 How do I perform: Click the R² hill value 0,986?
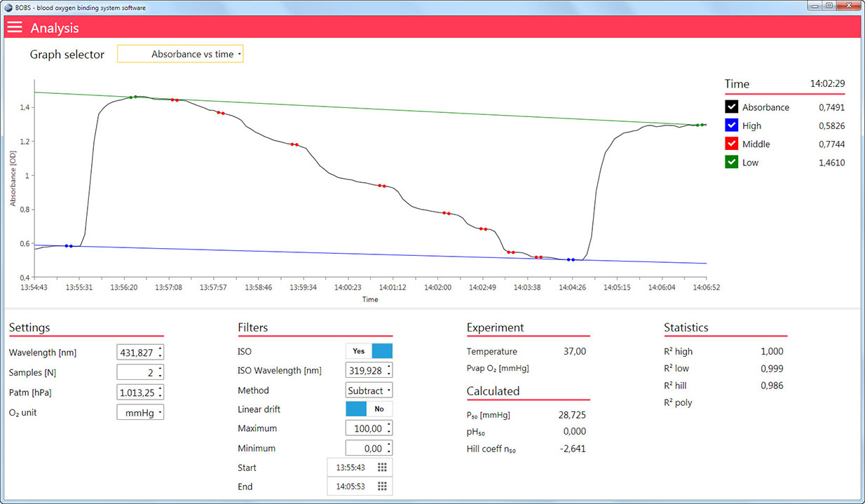(772, 386)
